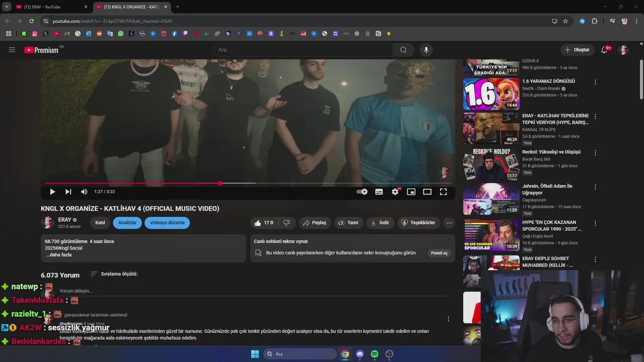Open more actions ellipsis under video
Viewport: 644px width, 362px height.
point(449,223)
